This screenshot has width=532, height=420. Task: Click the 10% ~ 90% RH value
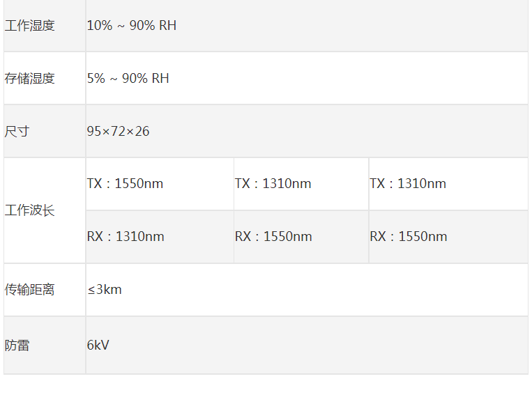tap(132, 26)
